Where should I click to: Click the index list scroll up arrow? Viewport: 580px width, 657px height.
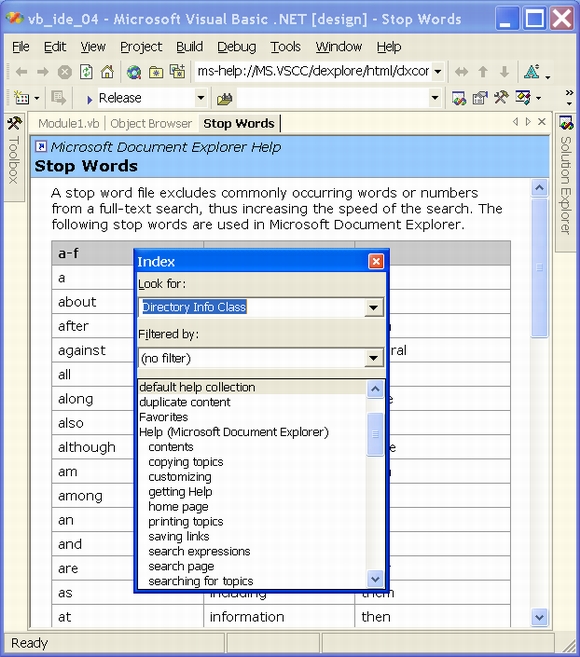(x=375, y=389)
